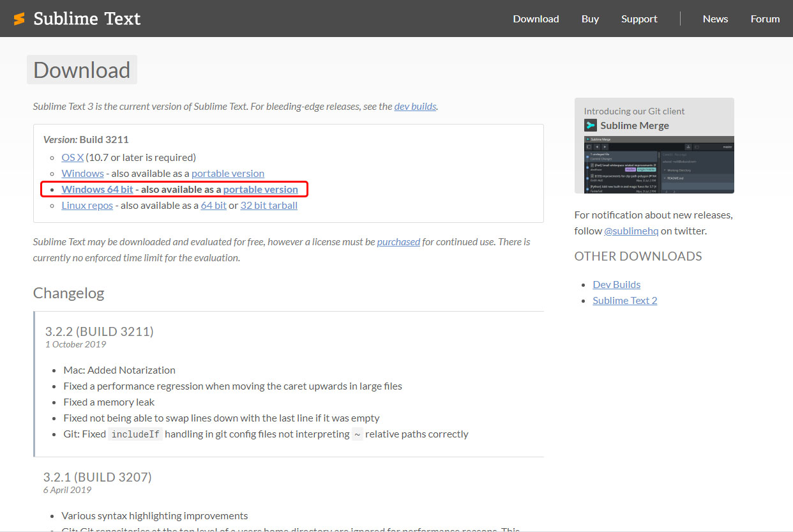Click the 'Introducing our Git client' text

[x=634, y=111]
